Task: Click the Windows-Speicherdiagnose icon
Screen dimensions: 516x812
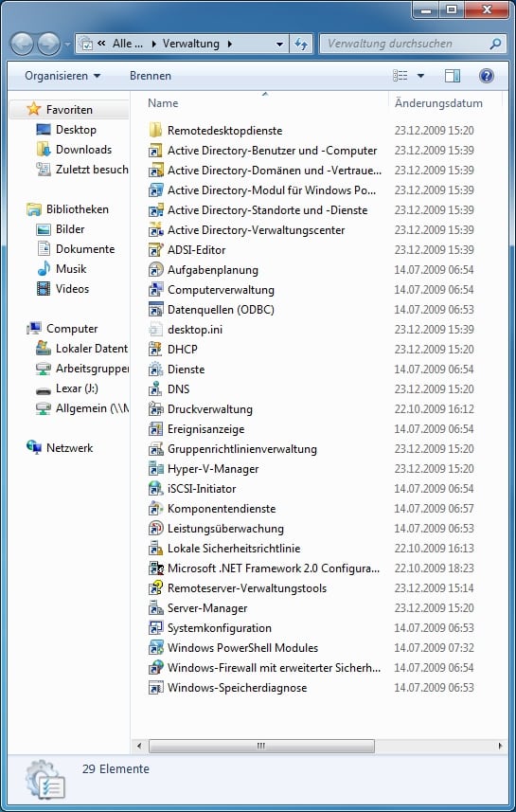Action: [156, 688]
